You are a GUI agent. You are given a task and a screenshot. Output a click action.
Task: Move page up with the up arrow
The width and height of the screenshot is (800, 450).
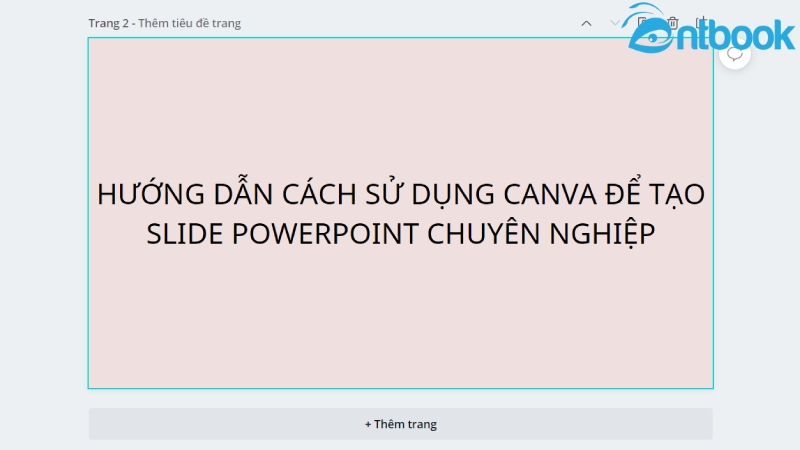click(586, 23)
